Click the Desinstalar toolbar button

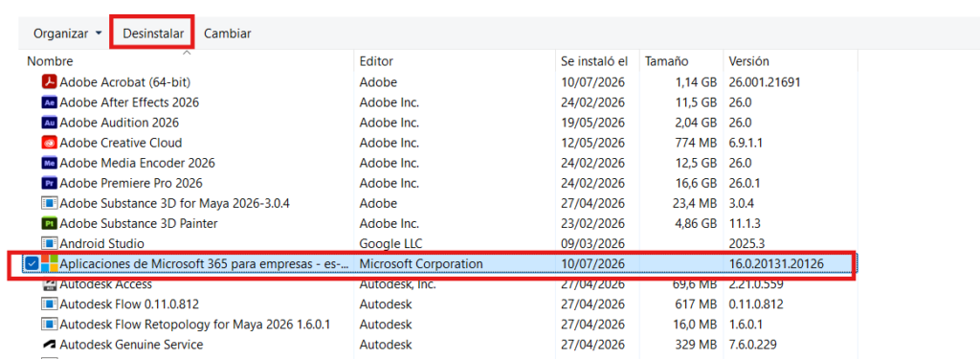(x=153, y=34)
